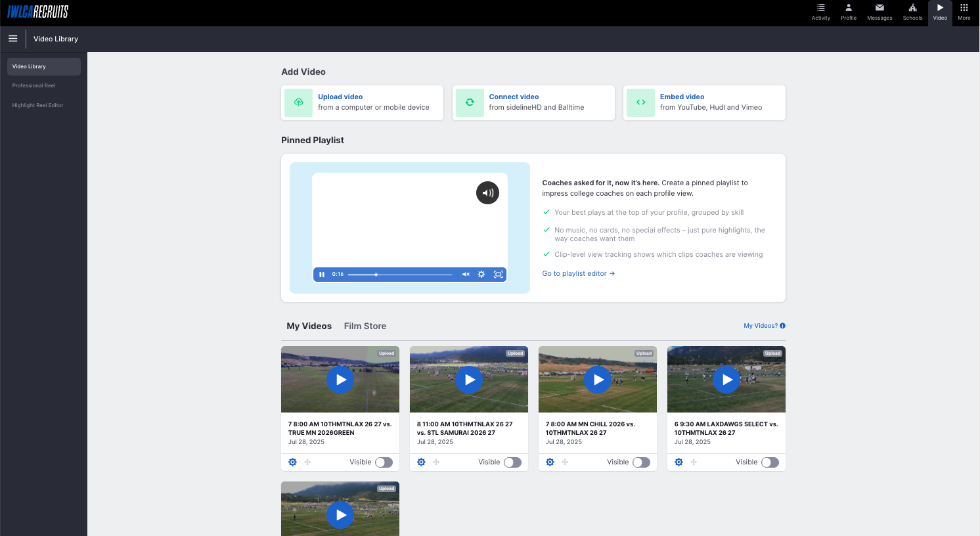
Task: Toggle visibility for STL SAMURAI 2026 27 video
Action: point(512,462)
